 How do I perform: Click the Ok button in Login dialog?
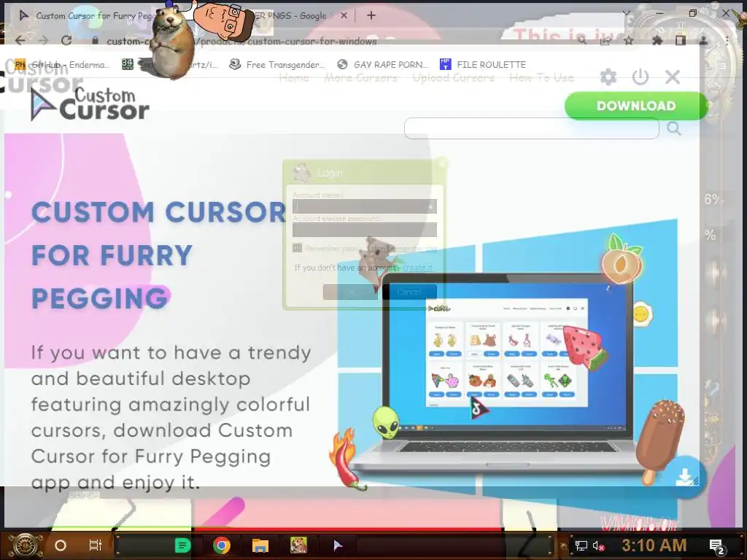(x=350, y=292)
